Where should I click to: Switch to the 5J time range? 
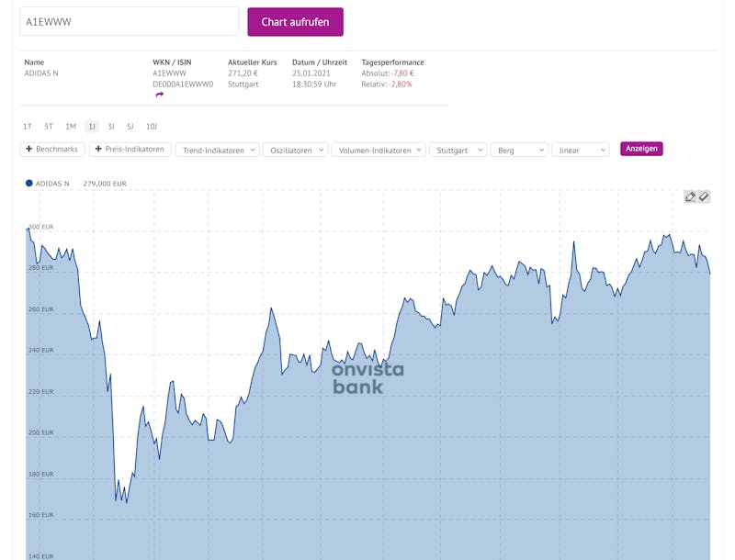click(130, 127)
